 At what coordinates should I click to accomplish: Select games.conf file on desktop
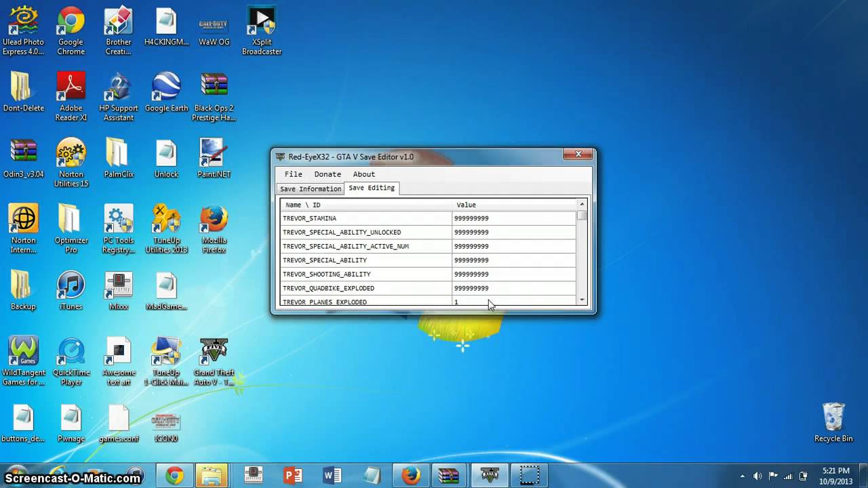tap(119, 422)
